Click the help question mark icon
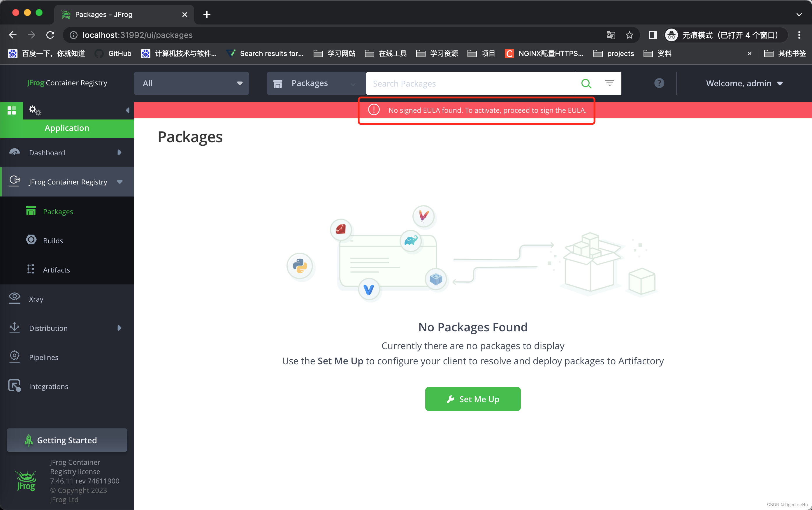Viewport: 812px width, 510px height. (x=659, y=83)
